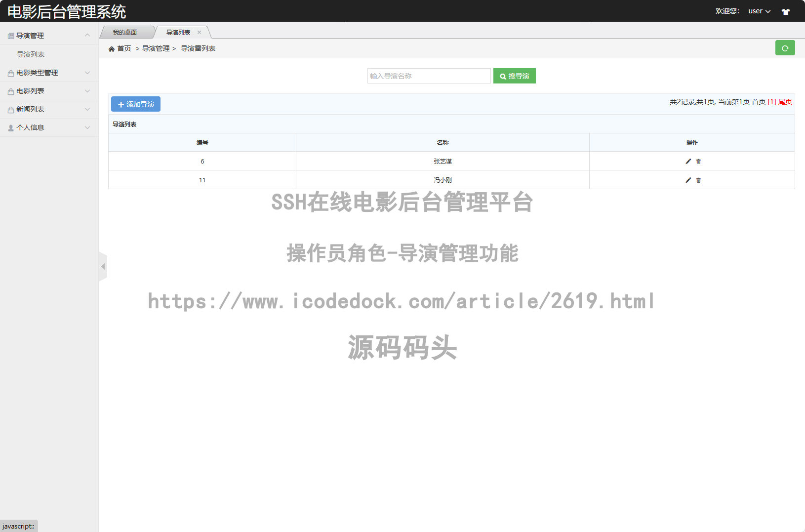Open the user account dropdown

(759, 11)
